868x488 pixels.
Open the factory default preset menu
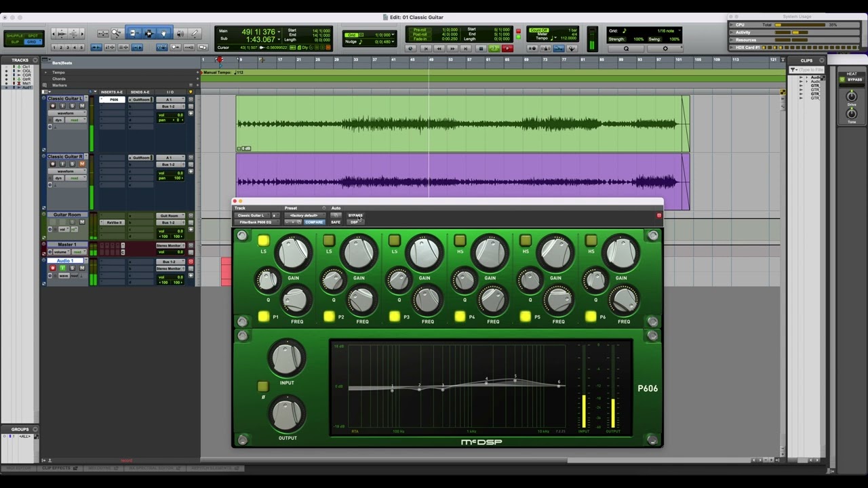[x=305, y=216]
